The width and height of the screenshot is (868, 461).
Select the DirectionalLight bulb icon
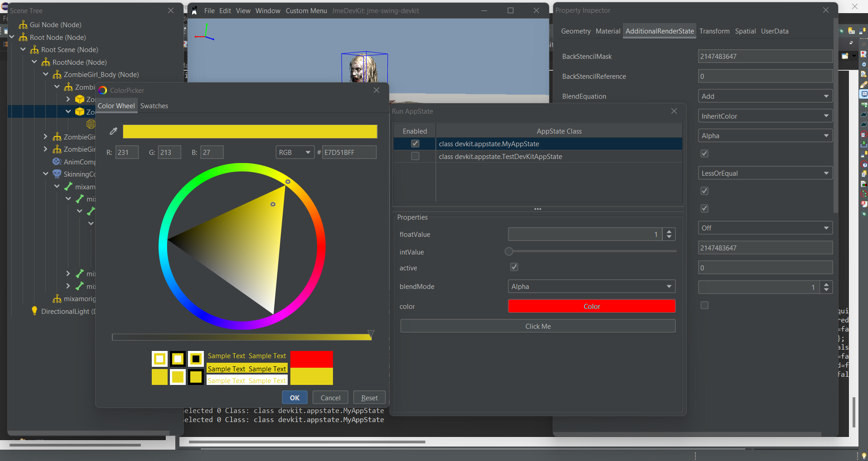34,311
